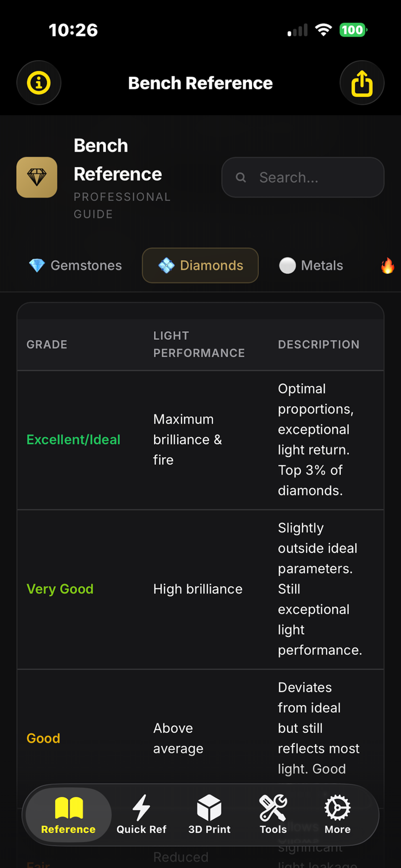Tap the Excellent/Ideal grade row
401x868 pixels.
point(73,439)
